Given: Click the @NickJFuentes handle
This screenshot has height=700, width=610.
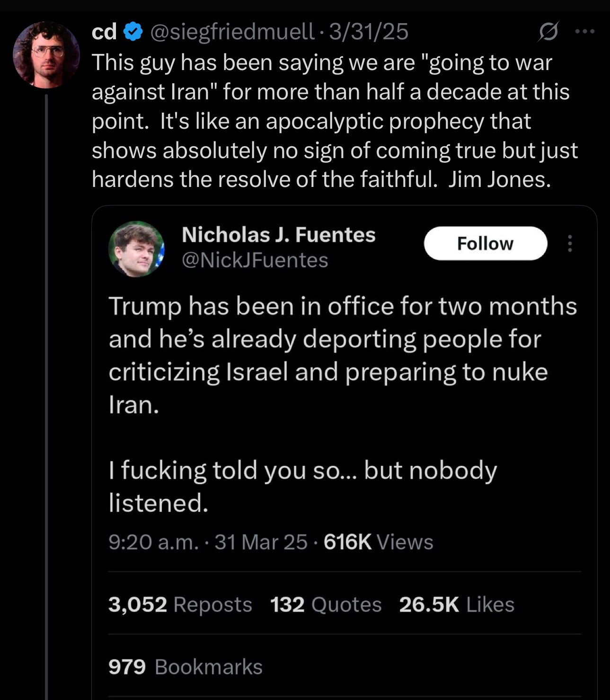Looking at the screenshot, I should tap(255, 260).
